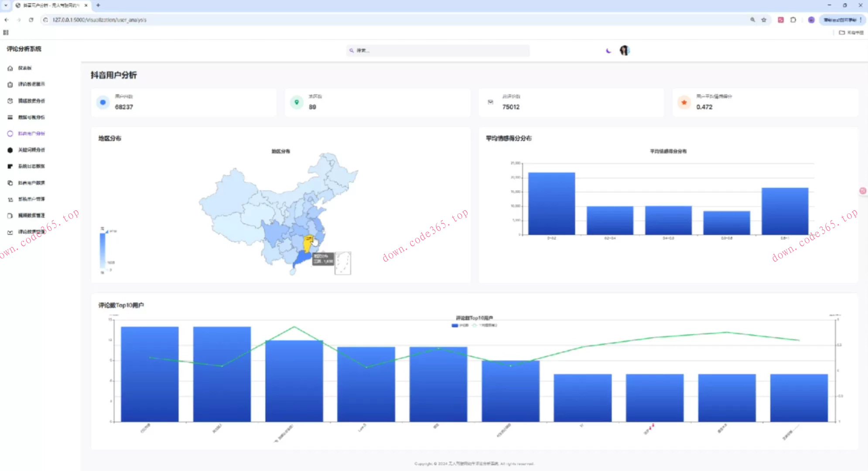Open the 仪表板 home icon in sidebar
The width and height of the screenshot is (868, 471).
[10, 68]
